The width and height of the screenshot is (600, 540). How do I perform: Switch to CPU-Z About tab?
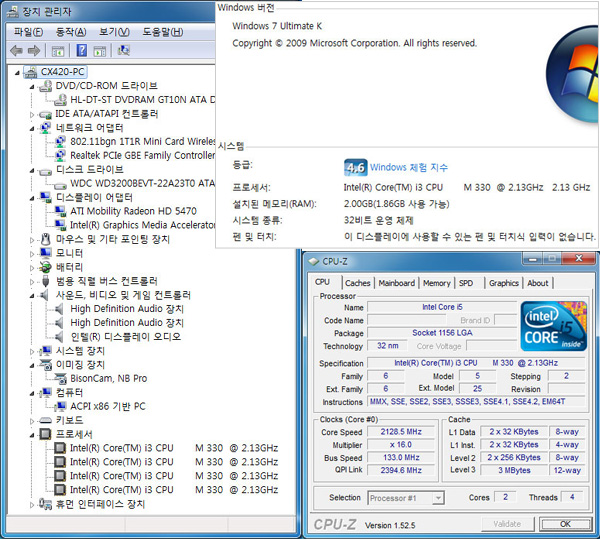point(538,283)
